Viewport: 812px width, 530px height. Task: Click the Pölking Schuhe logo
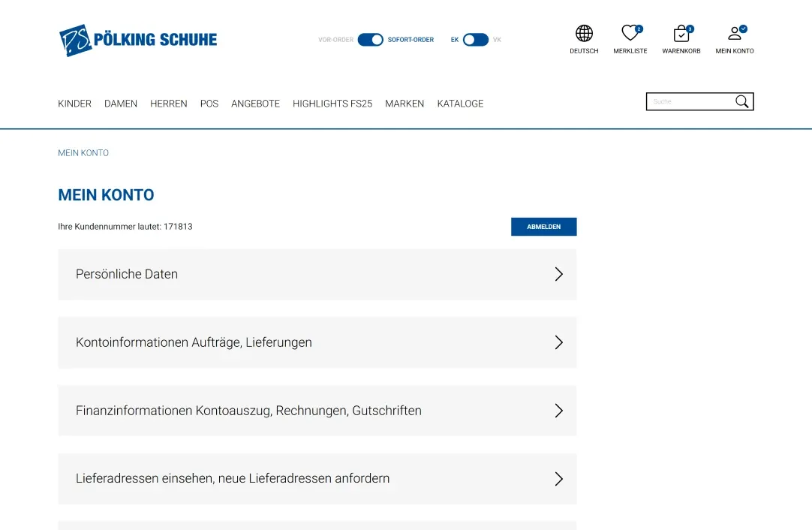[x=138, y=40]
